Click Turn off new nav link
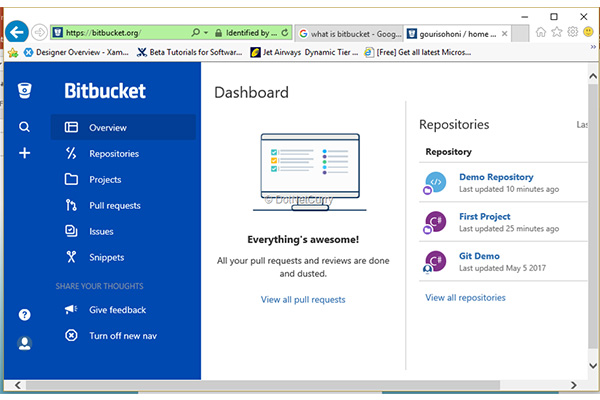This screenshot has height=400, width=600. coord(123,336)
